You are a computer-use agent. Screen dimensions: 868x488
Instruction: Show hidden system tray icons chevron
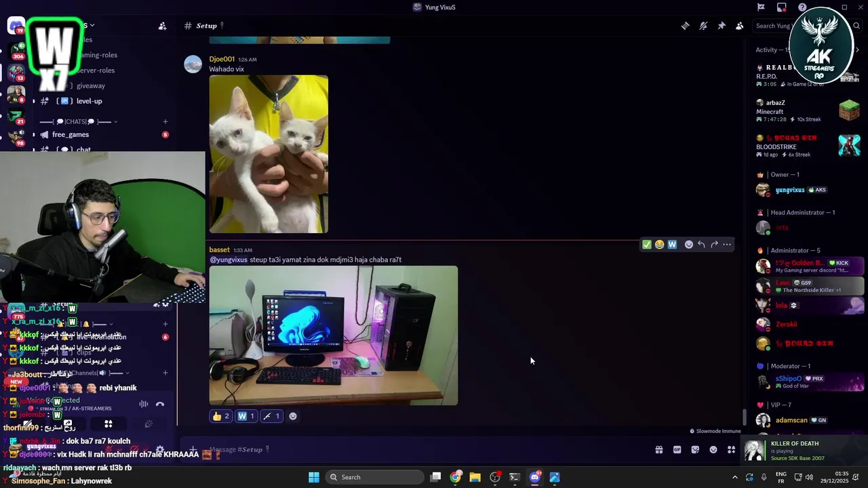734,477
